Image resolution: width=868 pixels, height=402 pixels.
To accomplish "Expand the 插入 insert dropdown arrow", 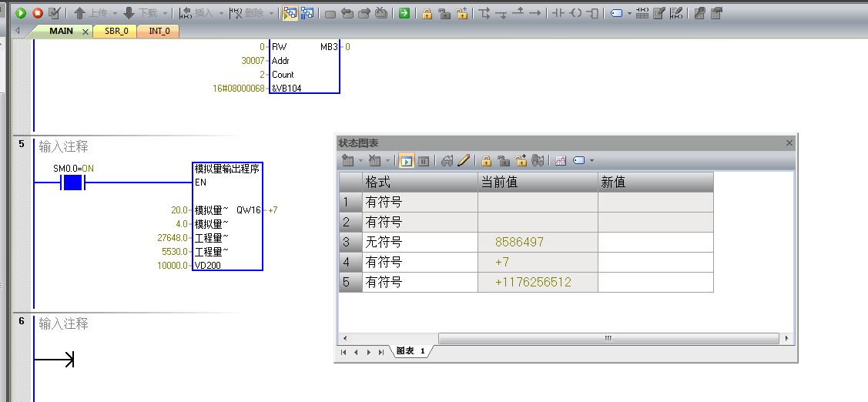I will pos(222,13).
